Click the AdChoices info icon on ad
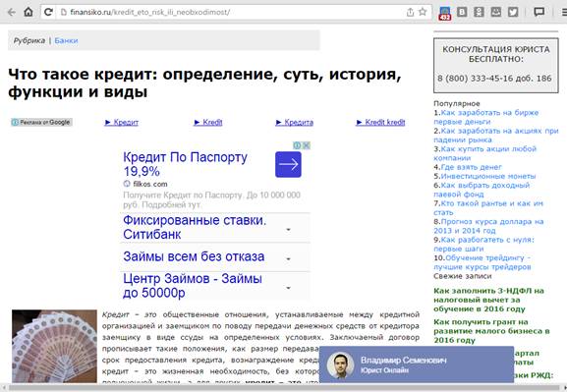Viewport: 567px width, 392px height. click(297, 145)
